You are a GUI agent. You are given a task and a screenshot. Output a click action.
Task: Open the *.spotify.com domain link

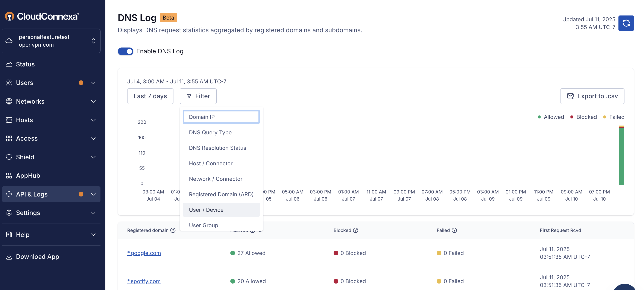coord(144,281)
